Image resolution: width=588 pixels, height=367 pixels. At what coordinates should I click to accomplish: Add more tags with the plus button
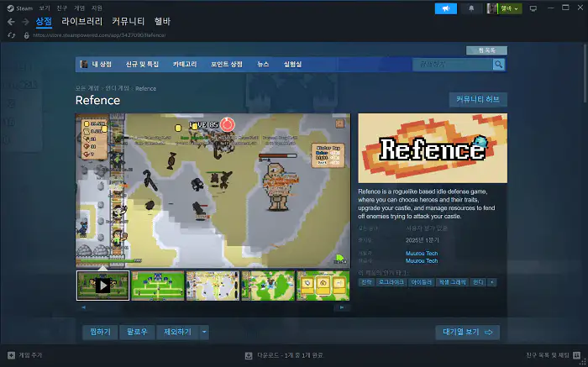(x=491, y=282)
